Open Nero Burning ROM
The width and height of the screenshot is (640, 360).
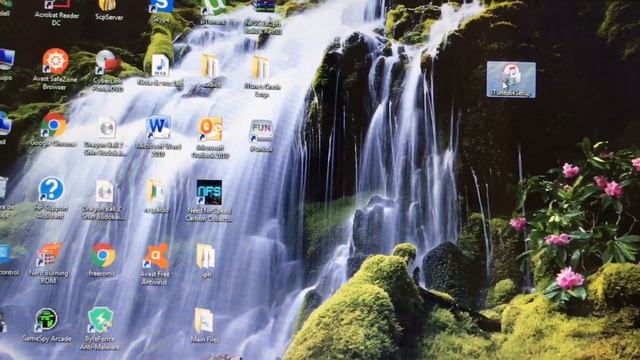(49, 263)
